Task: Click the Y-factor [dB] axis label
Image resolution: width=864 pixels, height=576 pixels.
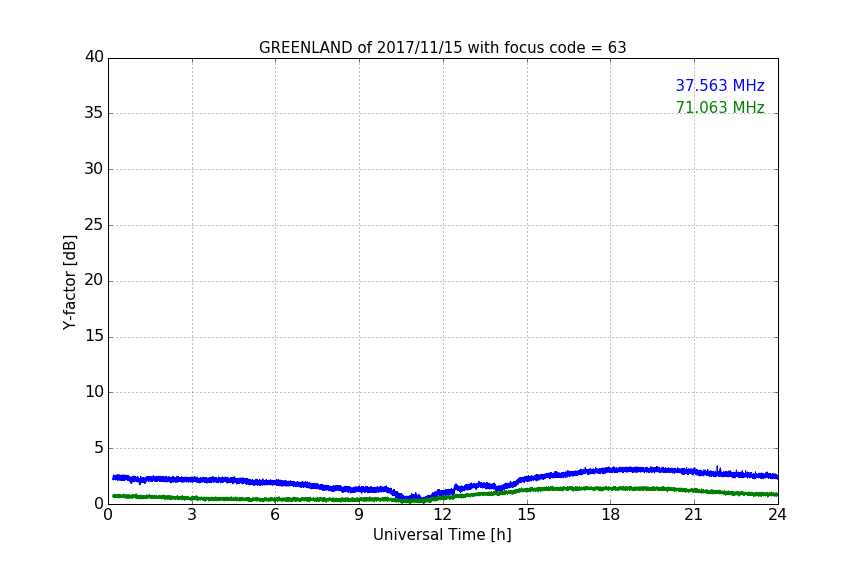Action: coord(69,282)
